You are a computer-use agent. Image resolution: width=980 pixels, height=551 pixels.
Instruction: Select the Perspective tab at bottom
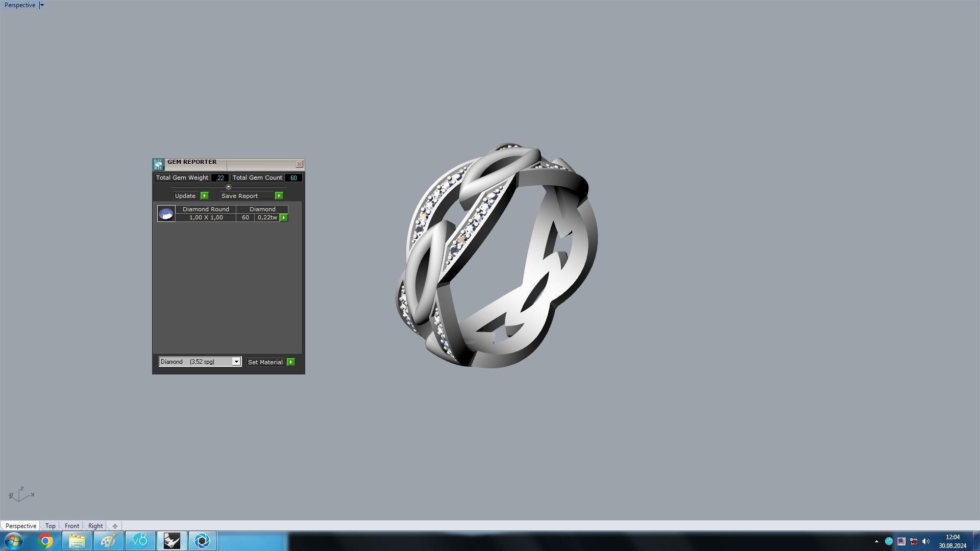(21, 526)
